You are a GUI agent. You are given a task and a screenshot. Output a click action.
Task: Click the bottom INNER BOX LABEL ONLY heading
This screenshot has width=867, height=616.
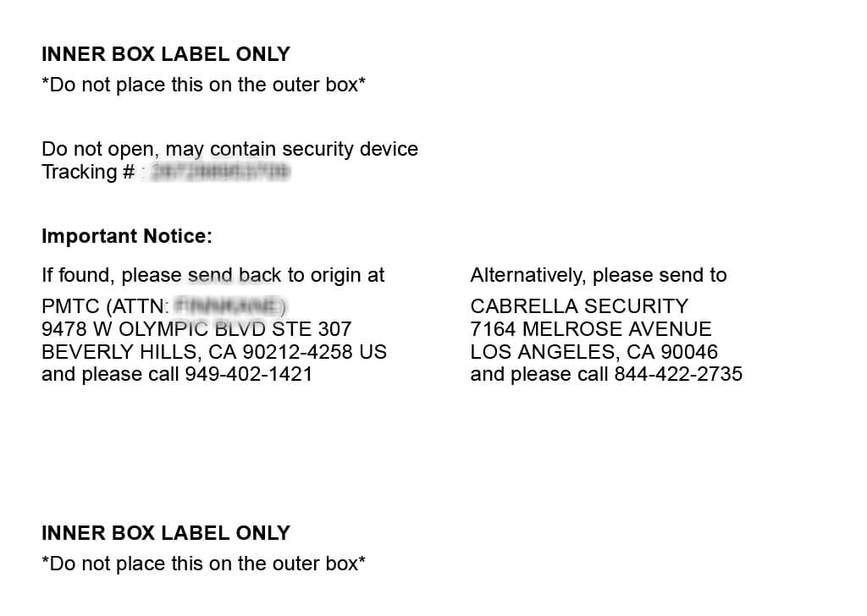(165, 533)
